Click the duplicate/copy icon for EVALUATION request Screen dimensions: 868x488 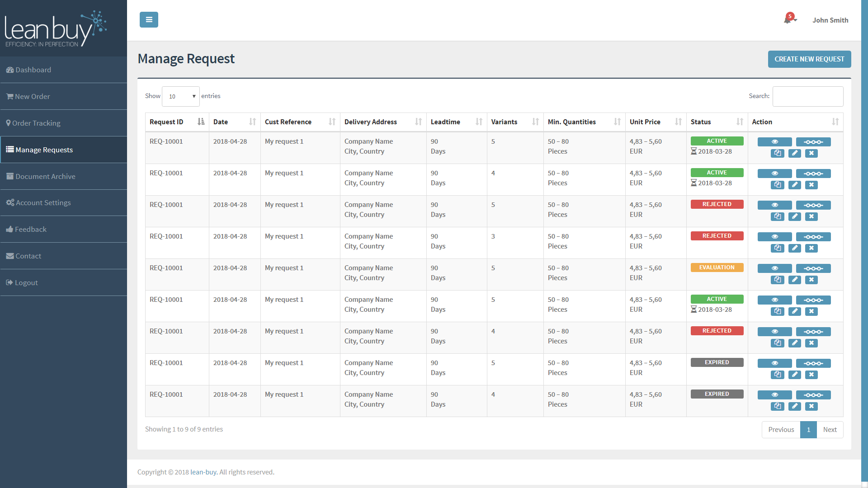[x=778, y=279]
